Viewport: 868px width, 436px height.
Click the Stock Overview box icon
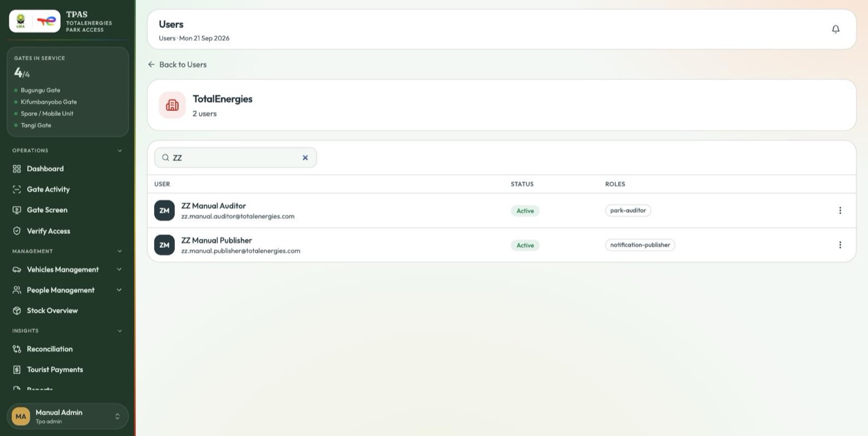click(x=17, y=311)
